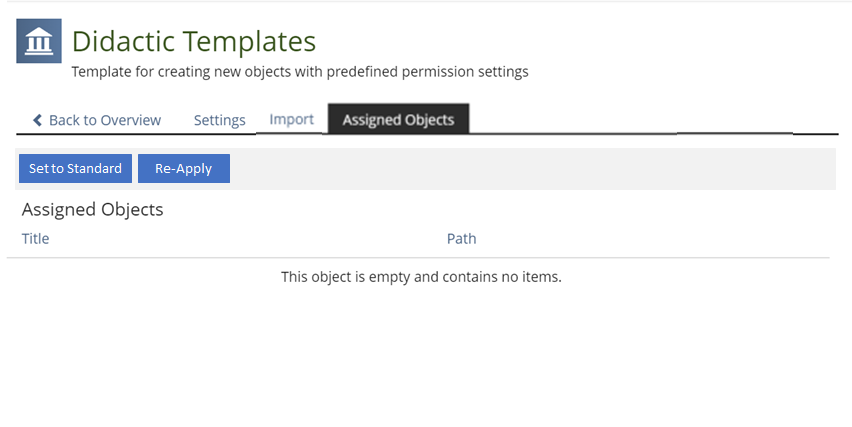Click the template description subtitle text

point(300,72)
